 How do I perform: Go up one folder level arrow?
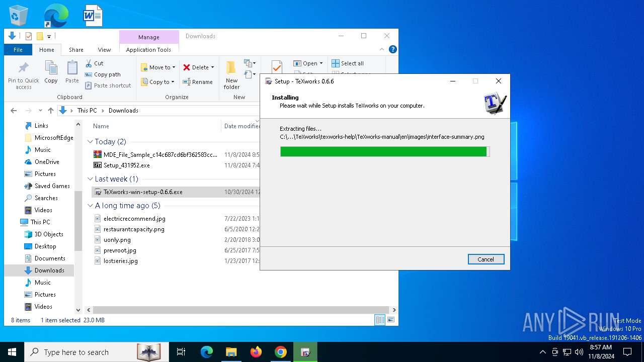coord(51,111)
